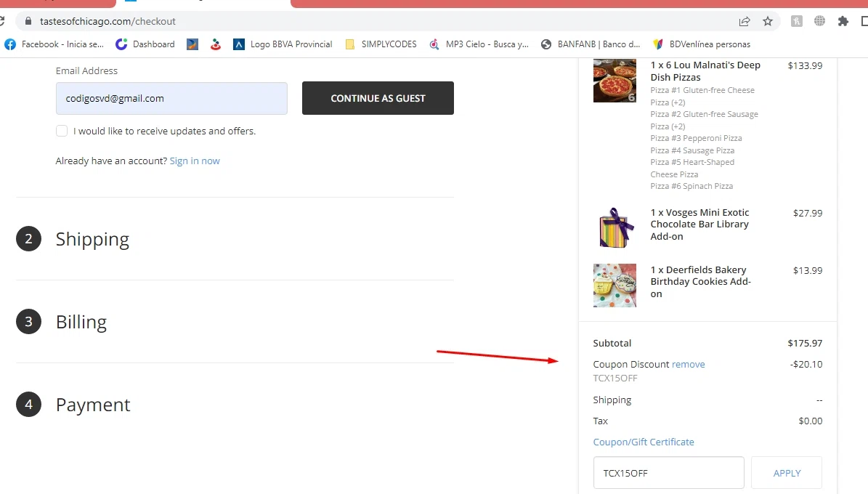This screenshot has width=868, height=494.
Task: Click the TCX15OFF code under Coupon Discount
Action: point(615,378)
